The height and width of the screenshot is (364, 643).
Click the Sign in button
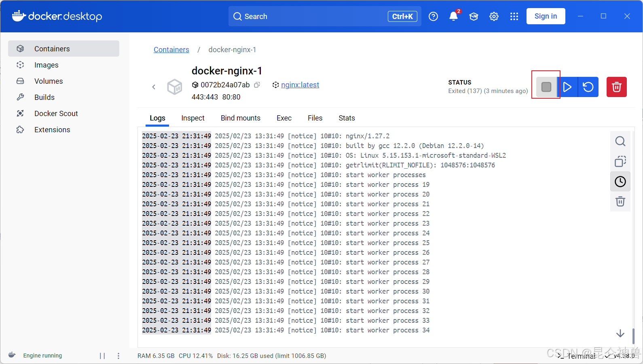pos(546,16)
